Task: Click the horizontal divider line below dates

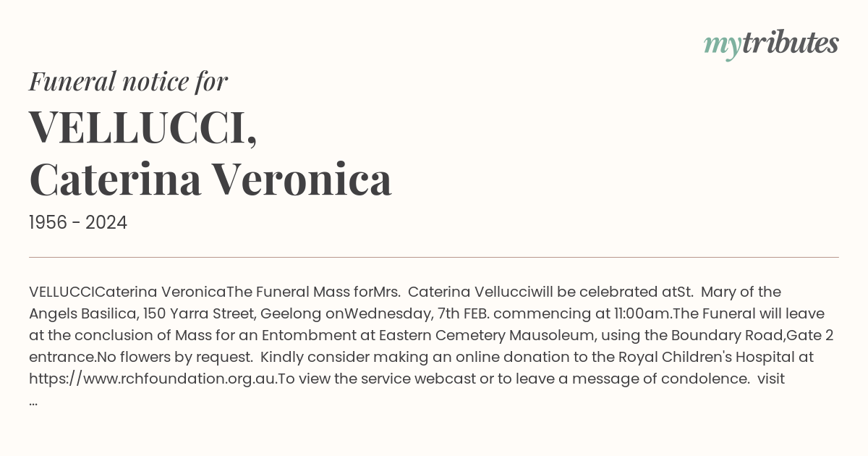Action: point(434,257)
